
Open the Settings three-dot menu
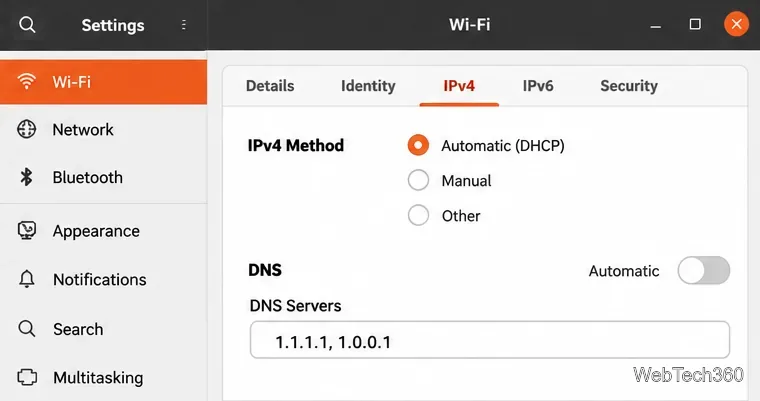tap(184, 25)
